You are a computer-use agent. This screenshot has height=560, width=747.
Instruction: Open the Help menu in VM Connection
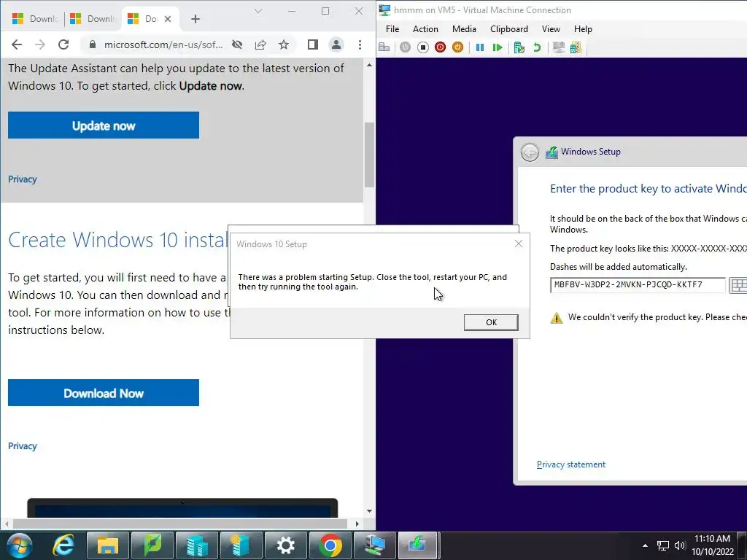coord(583,29)
